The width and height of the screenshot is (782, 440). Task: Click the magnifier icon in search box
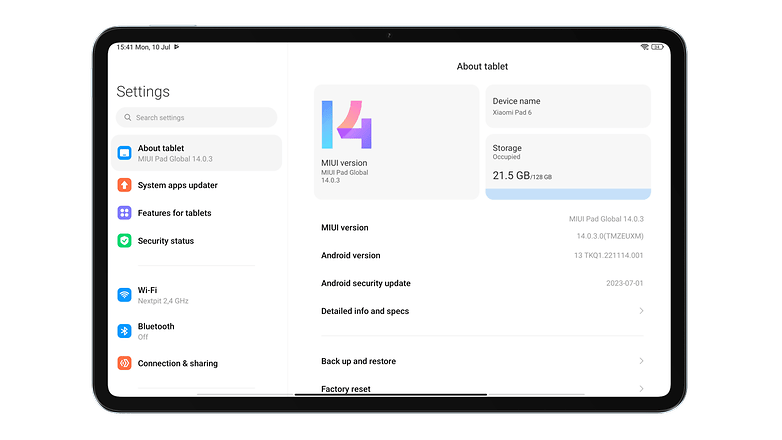(x=128, y=118)
